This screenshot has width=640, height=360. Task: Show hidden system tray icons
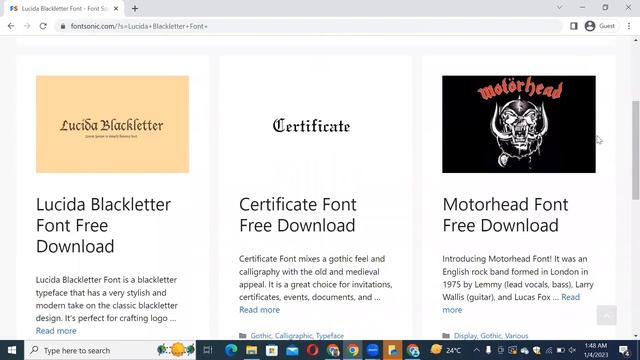(x=476, y=350)
